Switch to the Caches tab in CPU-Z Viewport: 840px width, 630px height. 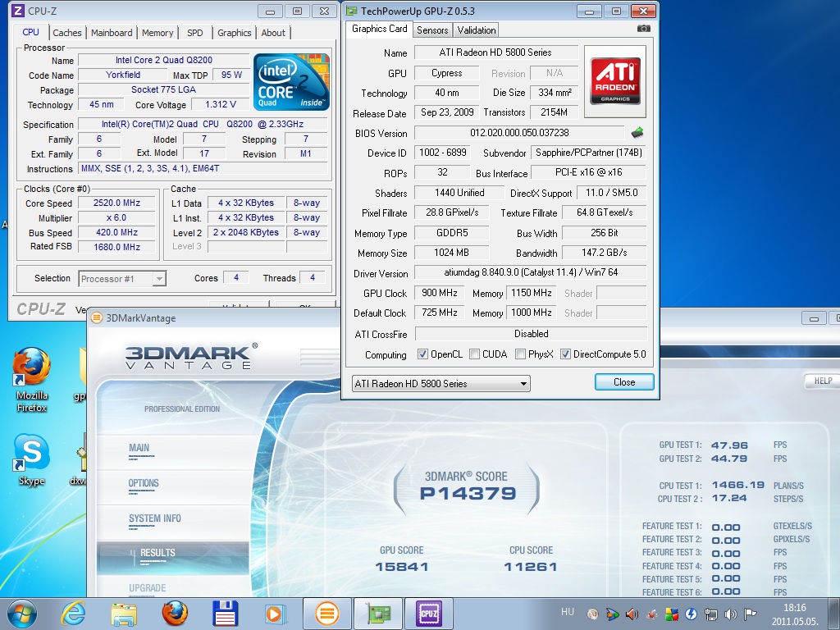pyautogui.click(x=67, y=33)
